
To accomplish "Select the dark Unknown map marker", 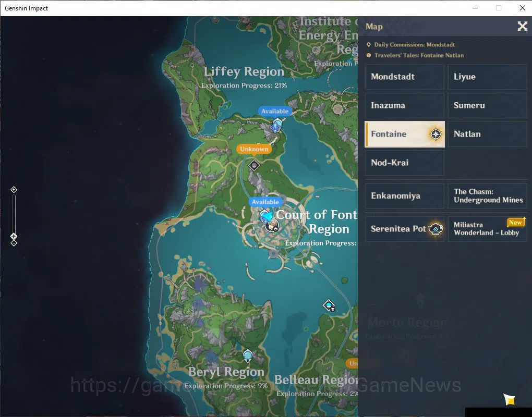I will point(254,165).
